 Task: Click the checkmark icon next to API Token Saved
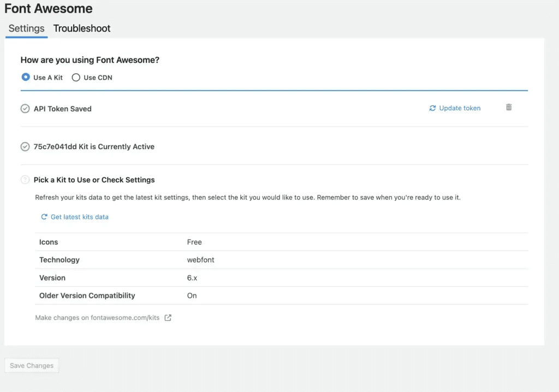coord(25,109)
